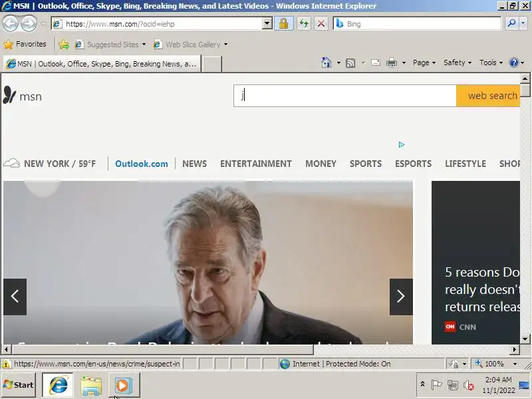Go to the LIFESTYLE section
Image resolution: width=532 pixels, height=399 pixels.
[x=465, y=164]
